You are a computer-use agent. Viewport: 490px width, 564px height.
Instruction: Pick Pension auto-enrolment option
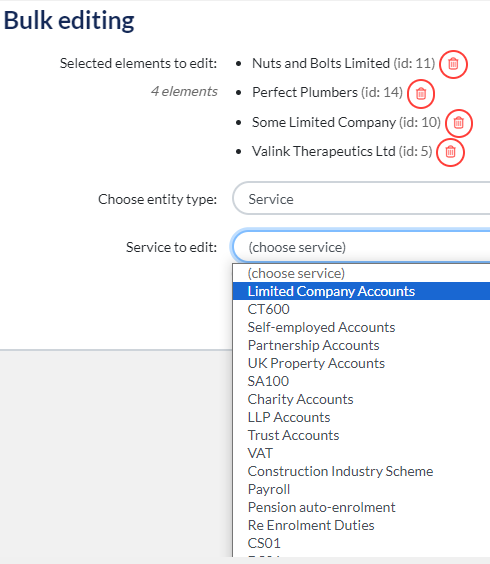click(361, 507)
